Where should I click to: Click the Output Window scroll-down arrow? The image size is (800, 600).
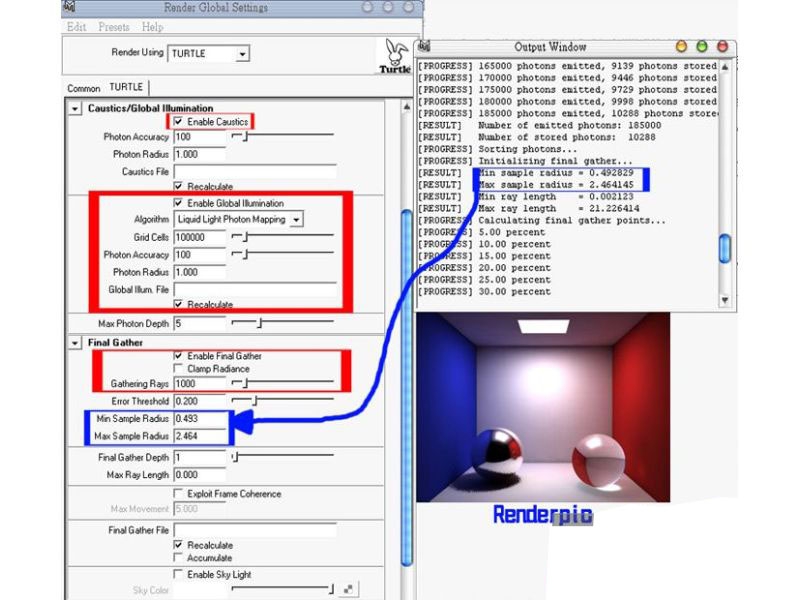(725, 300)
